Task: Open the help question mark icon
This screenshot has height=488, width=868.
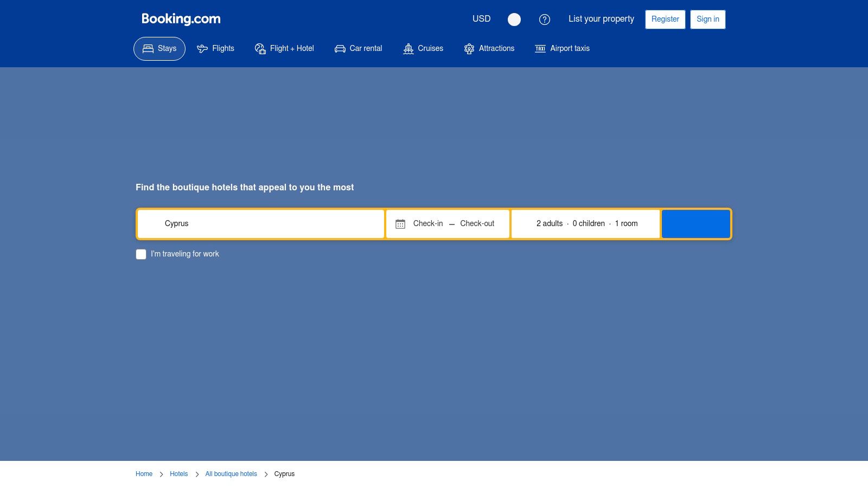Action: 544,19
